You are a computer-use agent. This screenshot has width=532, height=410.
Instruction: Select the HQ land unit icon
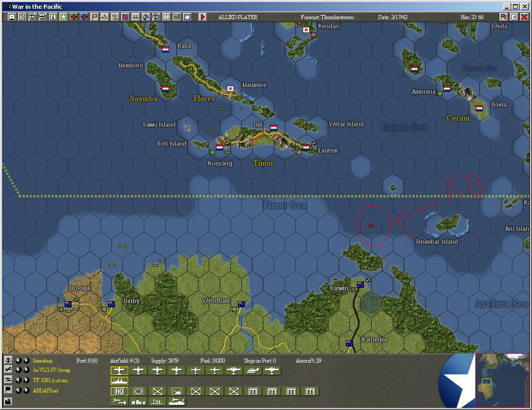point(119,391)
